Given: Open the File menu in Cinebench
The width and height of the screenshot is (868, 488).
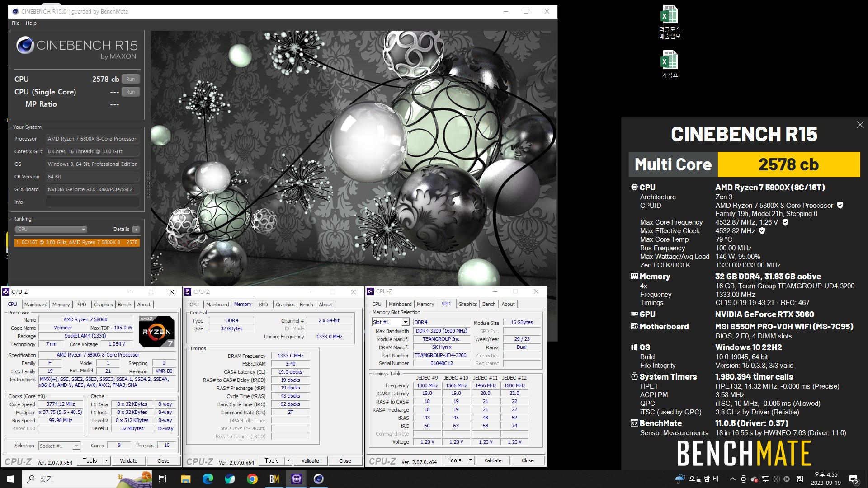Looking at the screenshot, I should click(x=15, y=23).
